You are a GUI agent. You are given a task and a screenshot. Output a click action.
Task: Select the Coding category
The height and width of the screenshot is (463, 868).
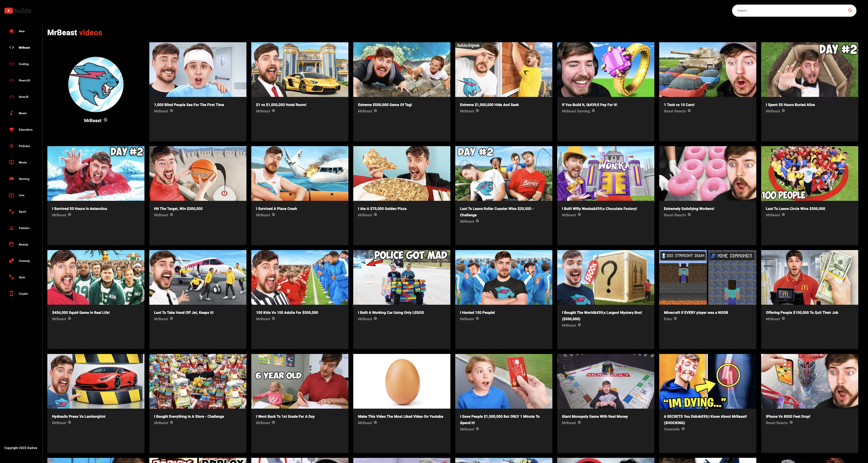point(24,64)
